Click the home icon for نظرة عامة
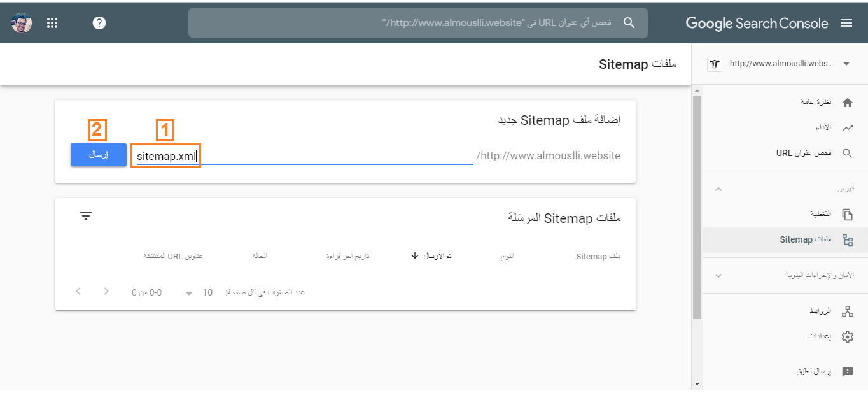This screenshot has height=393, width=868. pyautogui.click(x=847, y=102)
